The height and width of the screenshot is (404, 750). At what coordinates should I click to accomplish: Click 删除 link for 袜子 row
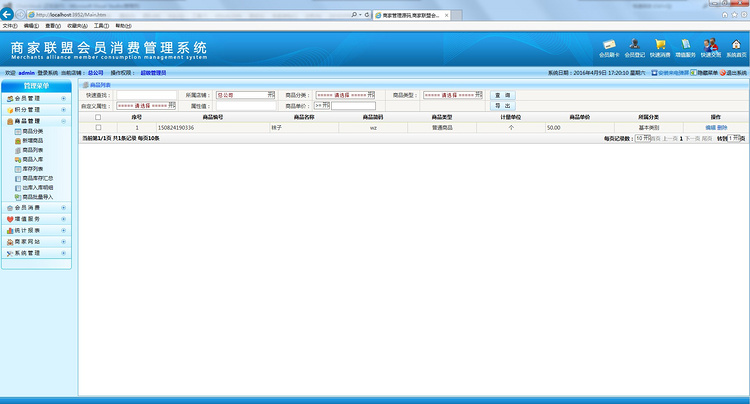(722, 128)
